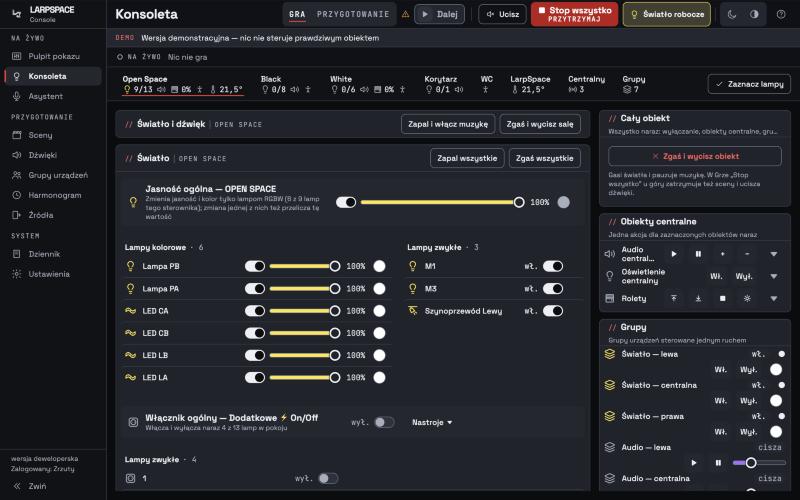The height and width of the screenshot is (500, 800).
Task: Toggle M3 lamp switch
Action: (x=553, y=289)
